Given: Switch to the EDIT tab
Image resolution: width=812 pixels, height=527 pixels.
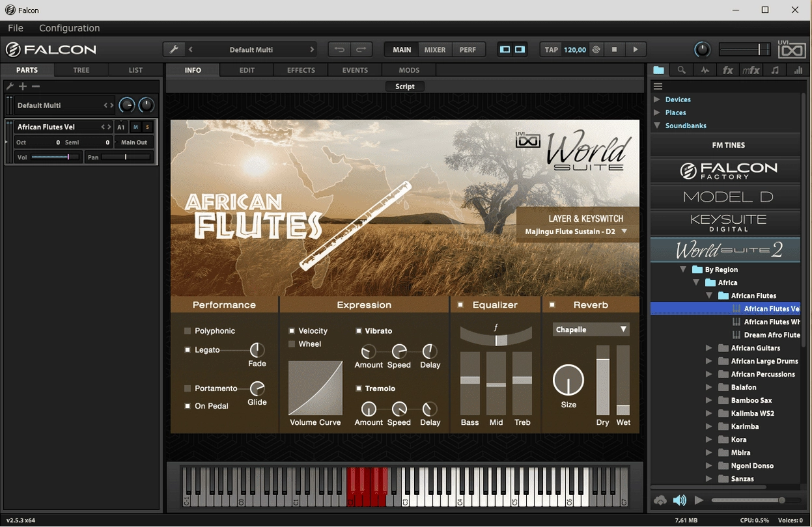Looking at the screenshot, I should [247, 70].
